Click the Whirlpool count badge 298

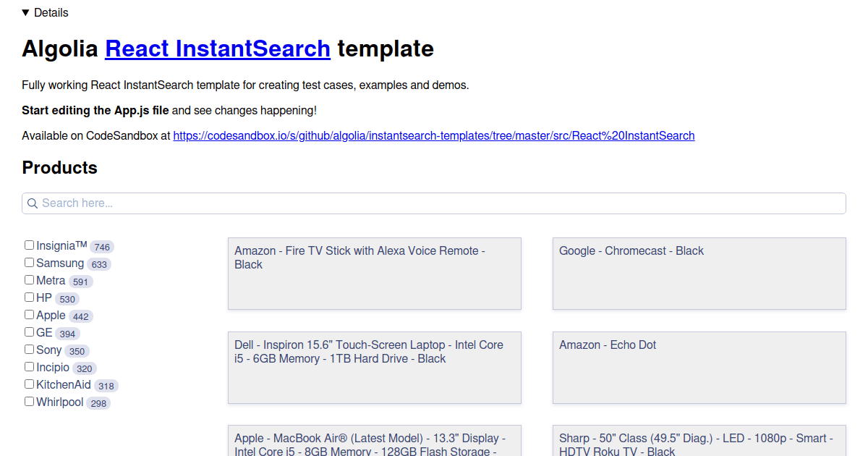[x=98, y=403]
